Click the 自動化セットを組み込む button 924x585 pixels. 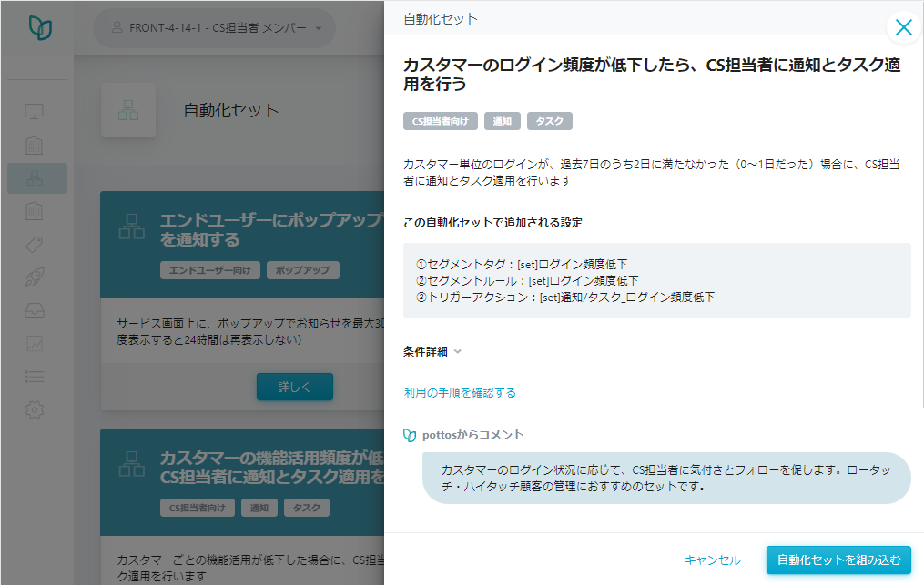coord(838,560)
